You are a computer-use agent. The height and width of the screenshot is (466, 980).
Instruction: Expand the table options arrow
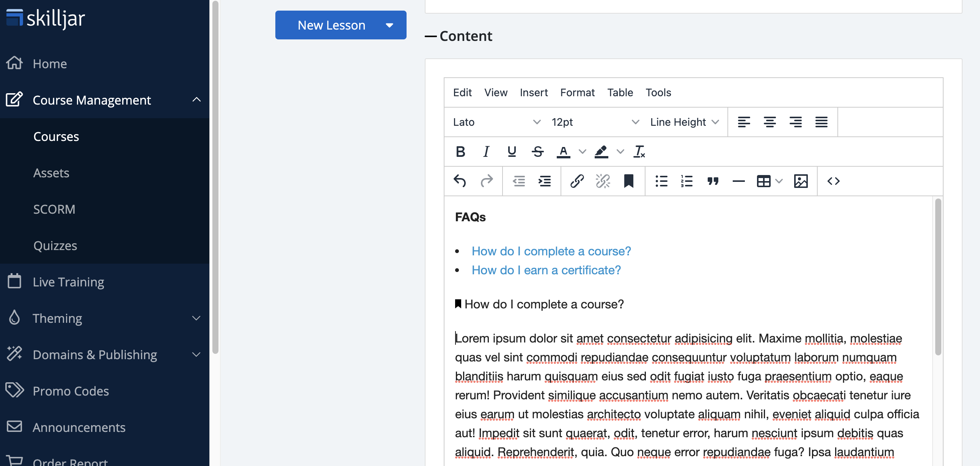[x=779, y=181]
